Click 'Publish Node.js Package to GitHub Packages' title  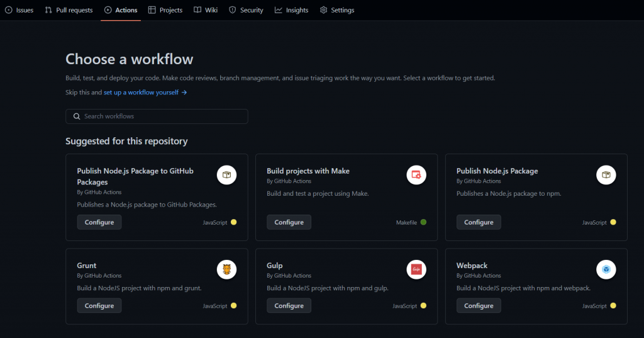135,176
